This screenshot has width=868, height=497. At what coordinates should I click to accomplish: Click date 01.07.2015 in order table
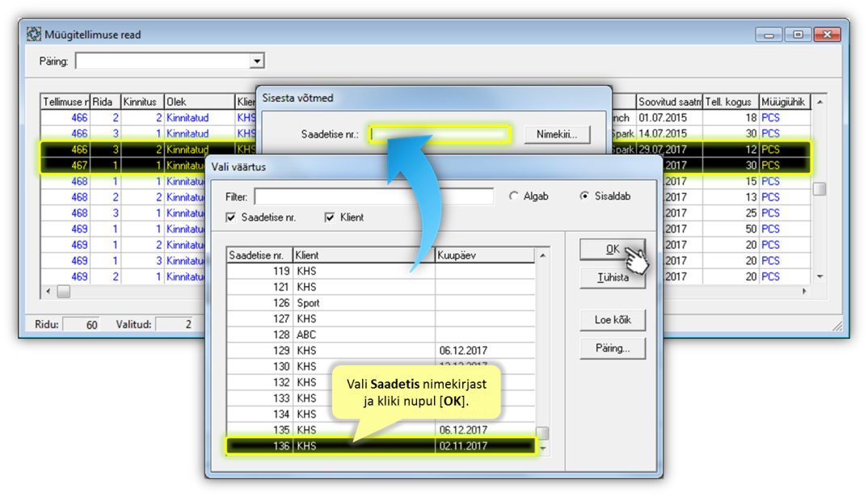click(662, 118)
